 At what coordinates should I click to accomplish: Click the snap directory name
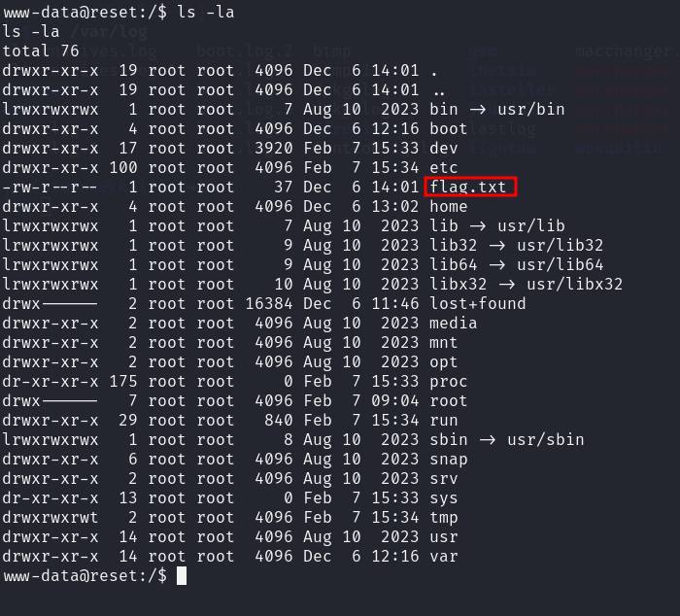[448, 459]
